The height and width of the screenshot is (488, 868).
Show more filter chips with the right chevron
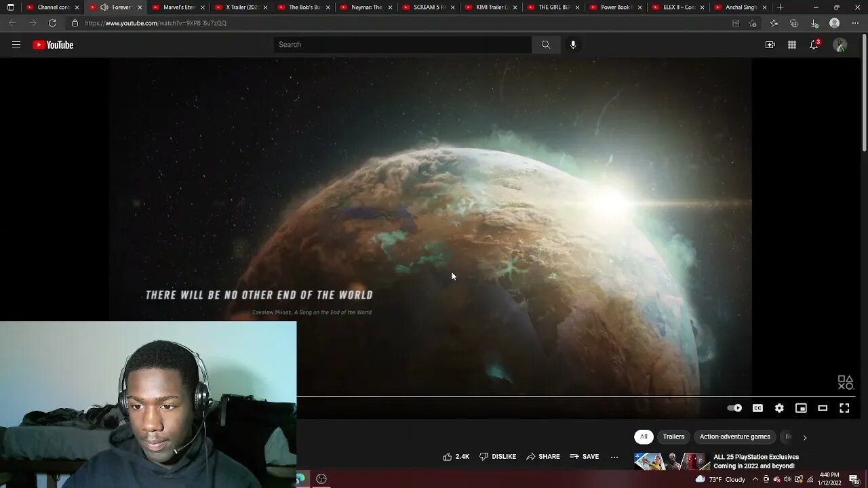805,437
